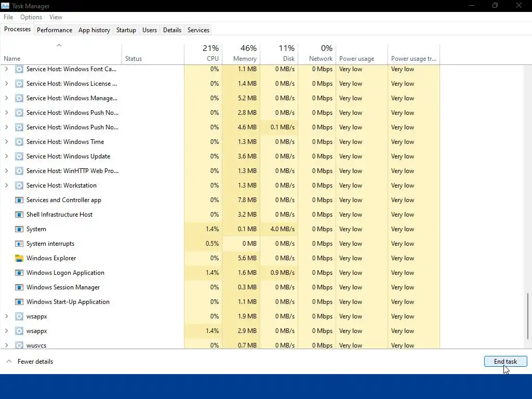Click the Windows Logon Application icon
Viewport: 532px width, 399px height.
(x=19, y=273)
